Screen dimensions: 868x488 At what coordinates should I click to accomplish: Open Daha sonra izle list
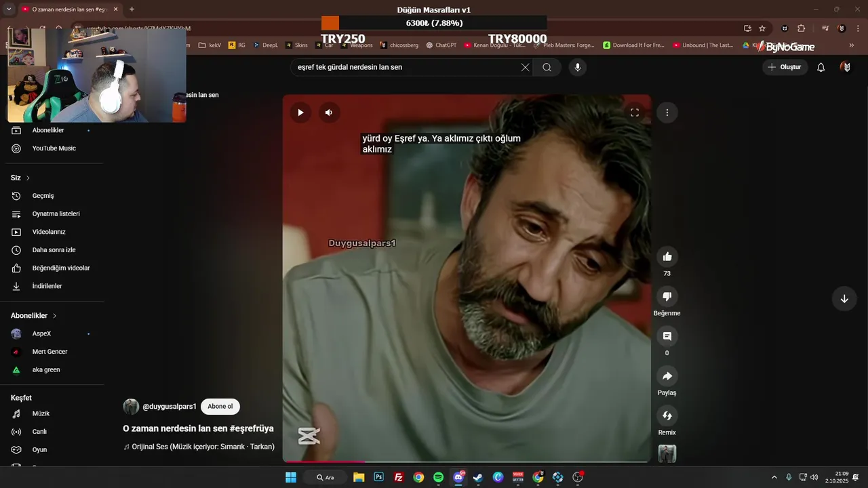point(54,250)
